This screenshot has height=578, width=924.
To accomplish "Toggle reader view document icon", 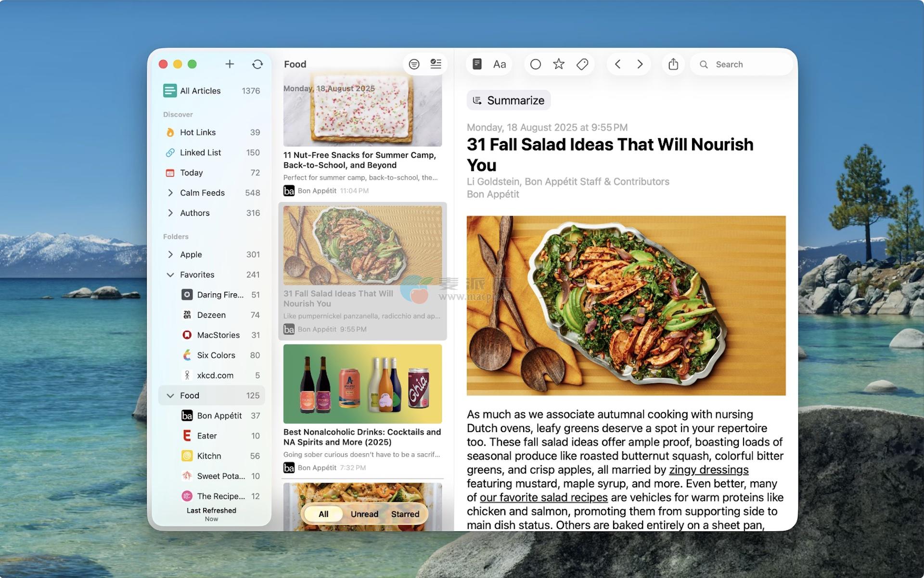I will pos(477,64).
